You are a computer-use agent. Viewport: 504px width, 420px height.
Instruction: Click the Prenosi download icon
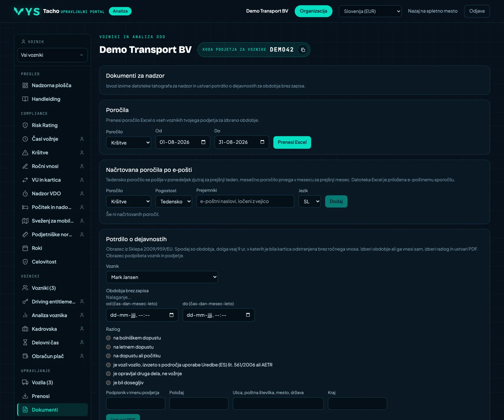coord(25,396)
